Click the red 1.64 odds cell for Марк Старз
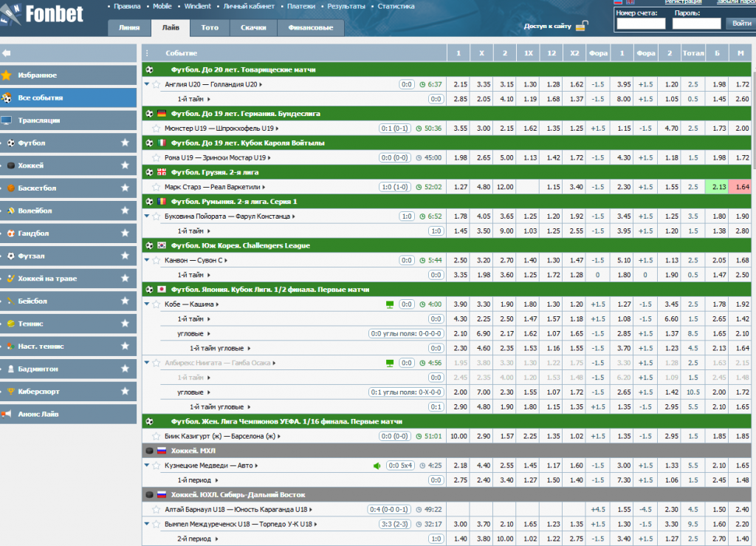The width and height of the screenshot is (756, 546). 741,187
